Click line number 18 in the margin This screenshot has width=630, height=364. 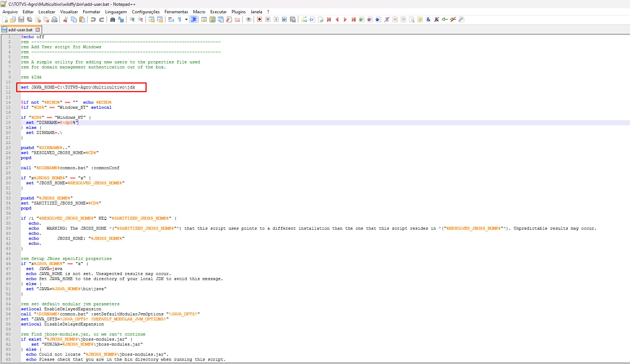tap(8, 122)
